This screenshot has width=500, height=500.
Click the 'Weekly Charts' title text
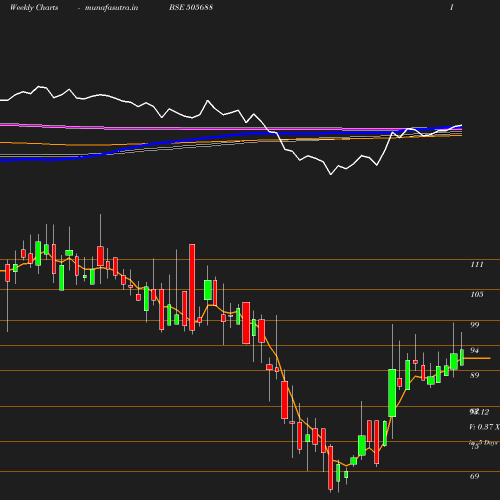click(34, 7)
